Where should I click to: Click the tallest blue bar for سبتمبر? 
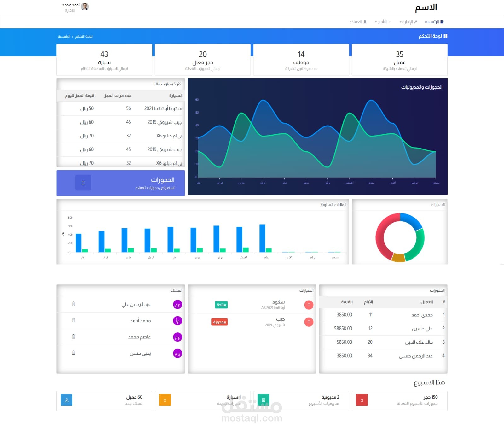262,238
